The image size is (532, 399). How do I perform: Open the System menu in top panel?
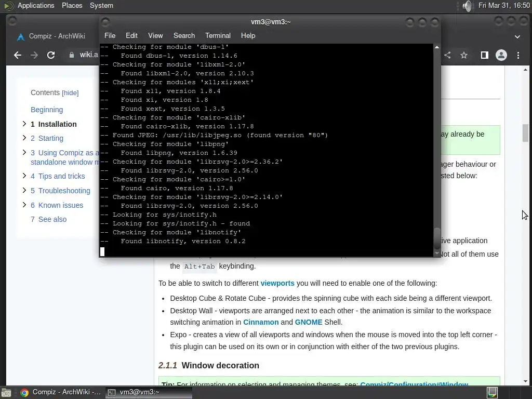coord(101,6)
